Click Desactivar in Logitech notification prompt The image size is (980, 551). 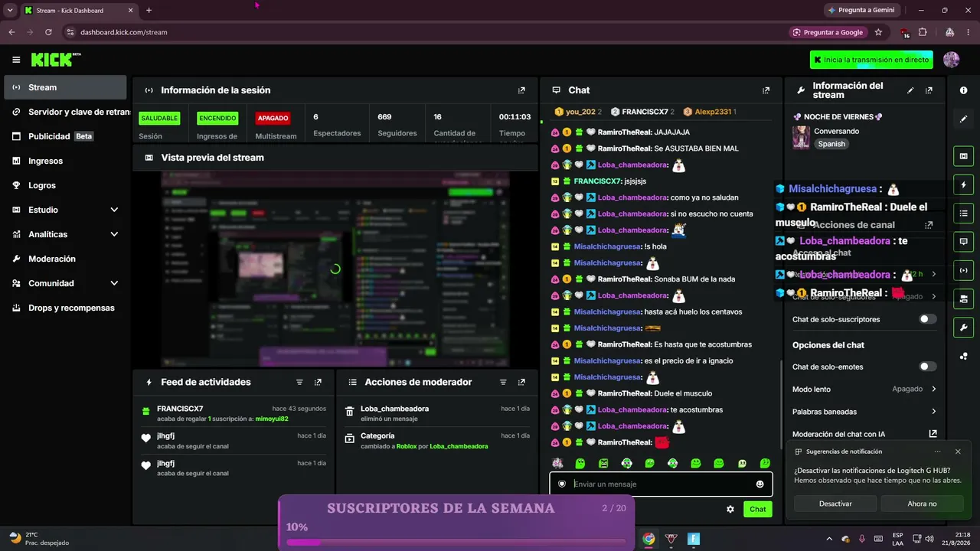click(835, 504)
